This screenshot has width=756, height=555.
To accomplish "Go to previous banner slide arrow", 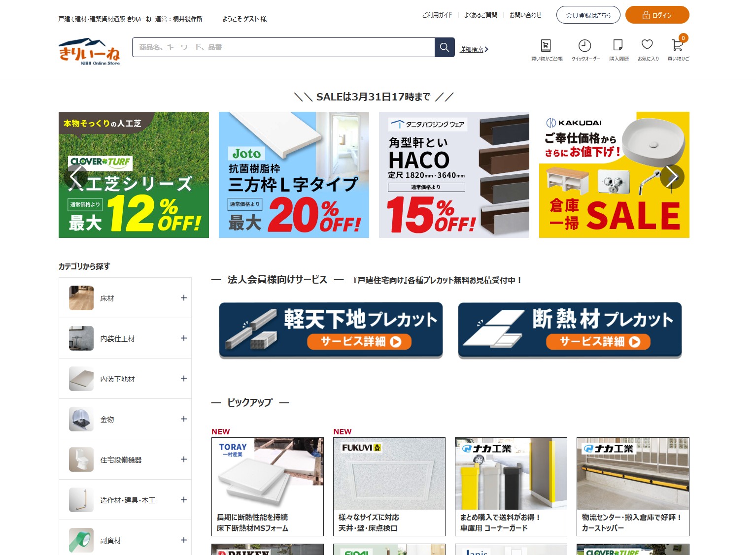I will click(76, 176).
